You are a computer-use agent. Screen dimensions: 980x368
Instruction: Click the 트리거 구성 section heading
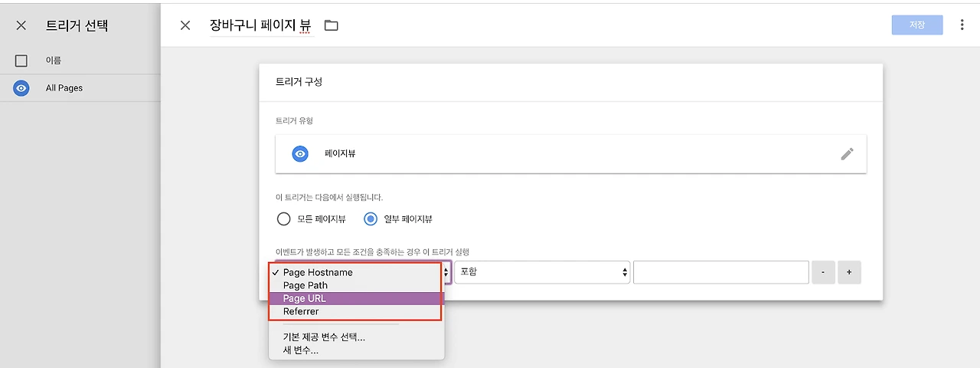(x=299, y=82)
